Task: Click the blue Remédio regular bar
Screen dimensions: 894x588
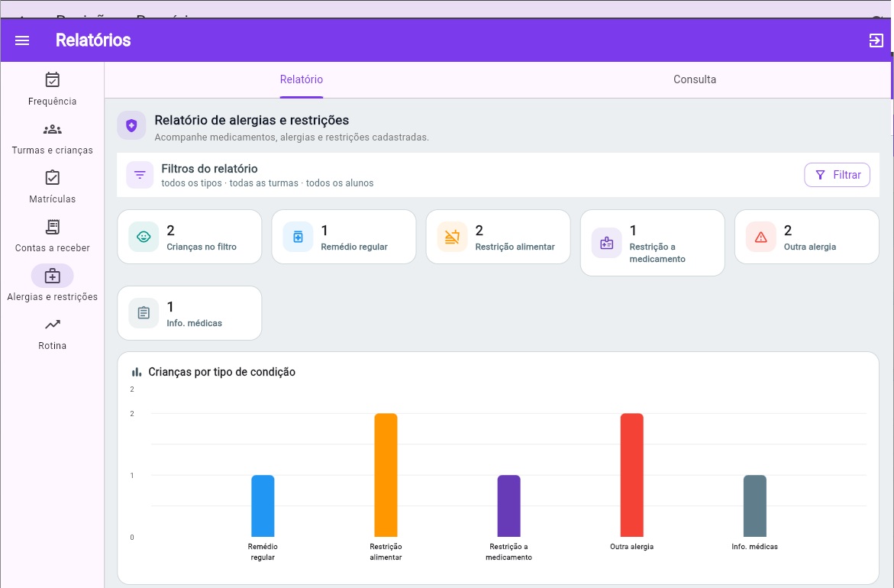Action: pyautogui.click(x=263, y=506)
